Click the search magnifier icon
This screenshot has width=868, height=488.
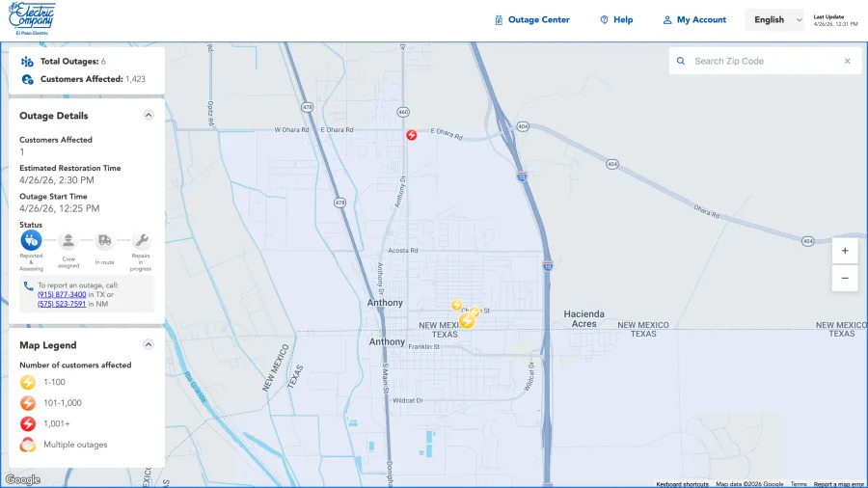click(681, 61)
